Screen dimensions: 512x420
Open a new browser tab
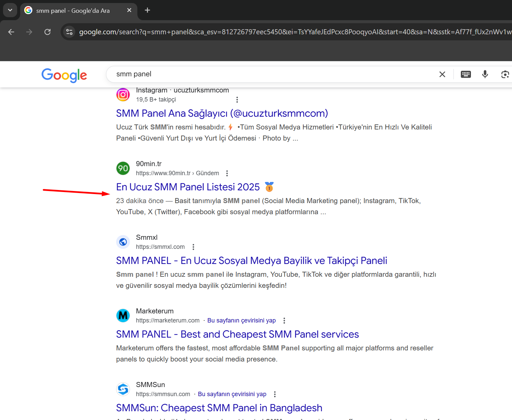(147, 10)
